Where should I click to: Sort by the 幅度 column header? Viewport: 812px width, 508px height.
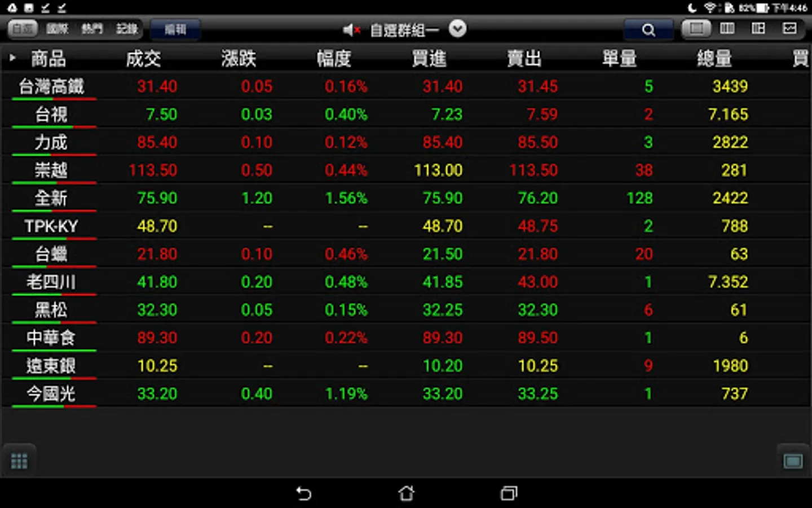(334, 58)
